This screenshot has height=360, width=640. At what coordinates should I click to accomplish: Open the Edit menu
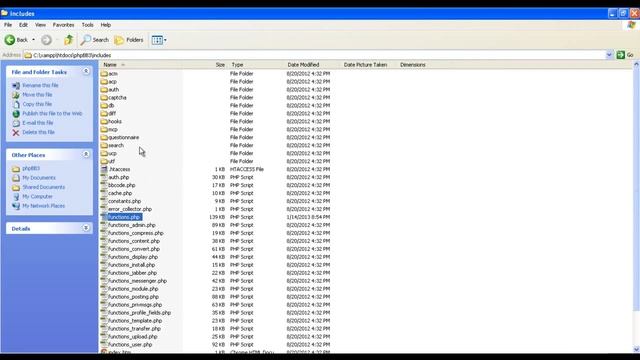(23, 25)
